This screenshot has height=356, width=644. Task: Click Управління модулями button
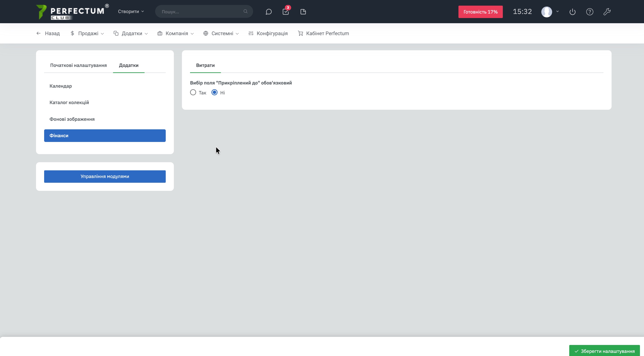pyautogui.click(x=105, y=176)
